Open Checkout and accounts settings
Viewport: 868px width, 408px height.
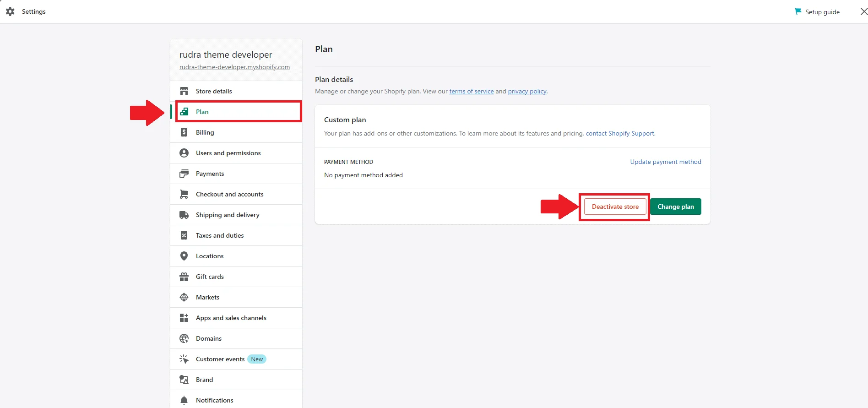(236, 194)
